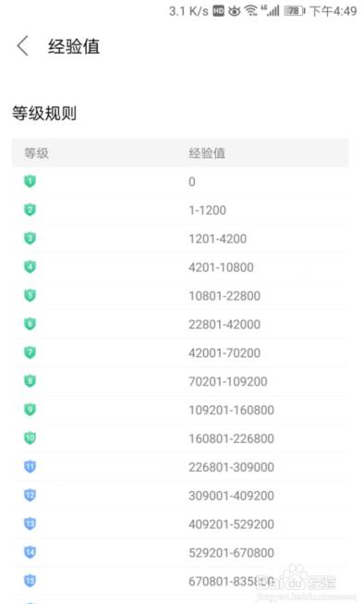The image size is (364, 604).
Task: Tap the level 5 shield badge
Action: click(30, 295)
